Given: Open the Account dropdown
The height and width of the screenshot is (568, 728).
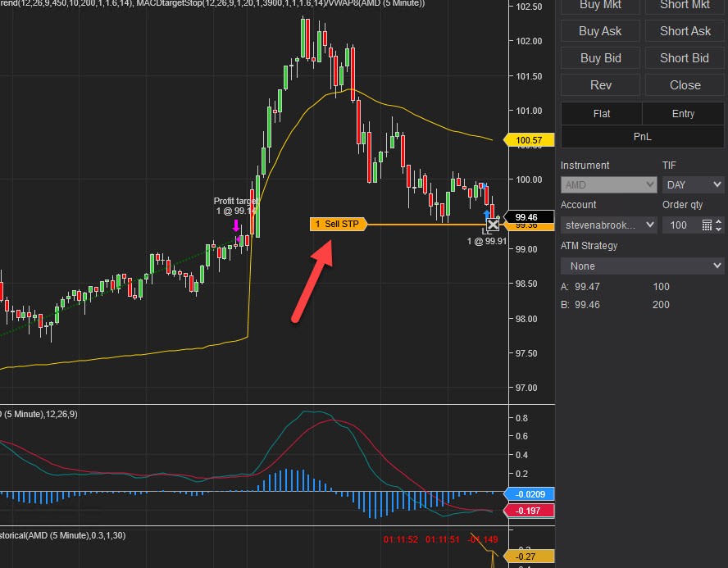Looking at the screenshot, I should 608,225.
